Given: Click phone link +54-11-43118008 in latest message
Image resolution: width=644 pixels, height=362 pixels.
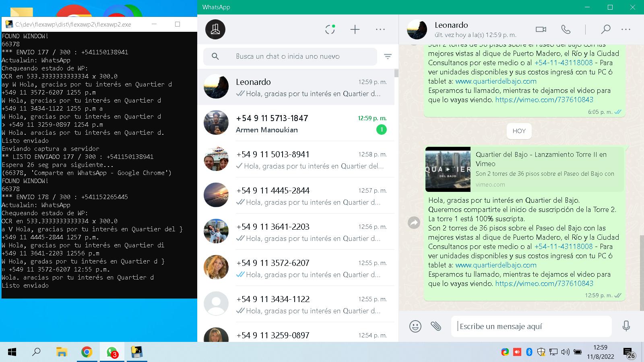Looking at the screenshot, I should click(x=563, y=247).
